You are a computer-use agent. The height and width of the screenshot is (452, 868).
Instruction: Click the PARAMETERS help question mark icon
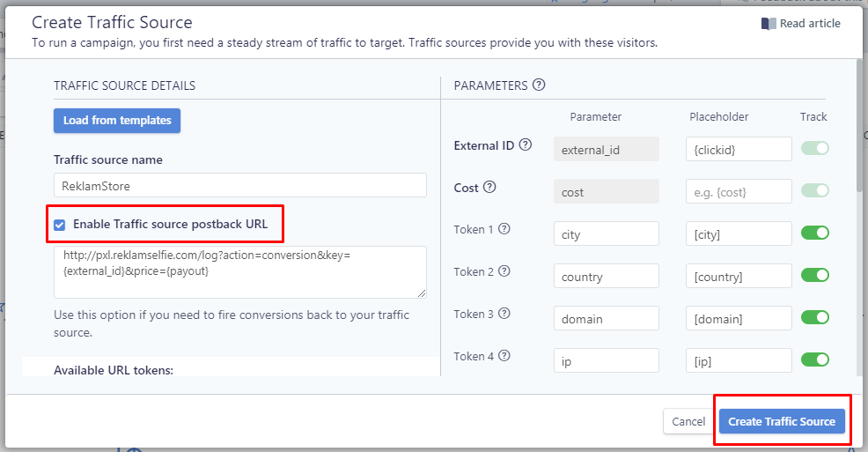tap(539, 85)
